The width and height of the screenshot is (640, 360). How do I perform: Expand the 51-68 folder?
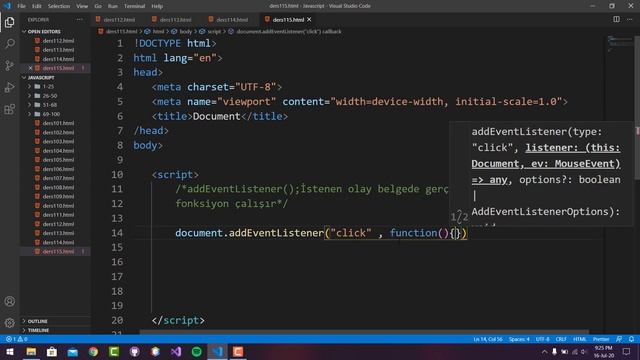(49, 105)
